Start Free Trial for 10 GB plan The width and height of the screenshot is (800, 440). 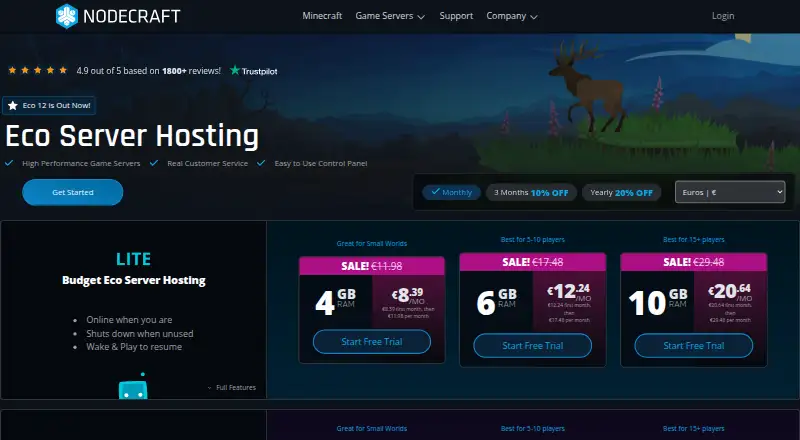[x=694, y=346]
